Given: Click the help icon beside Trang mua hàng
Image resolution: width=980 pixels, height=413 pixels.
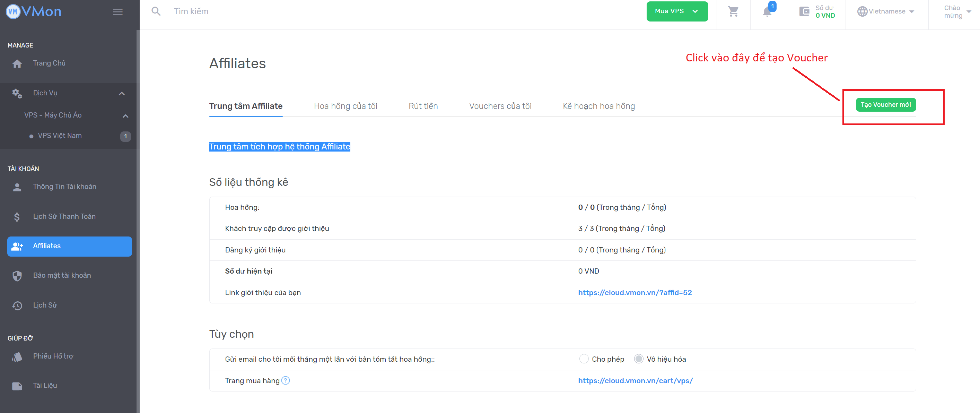Looking at the screenshot, I should point(286,380).
